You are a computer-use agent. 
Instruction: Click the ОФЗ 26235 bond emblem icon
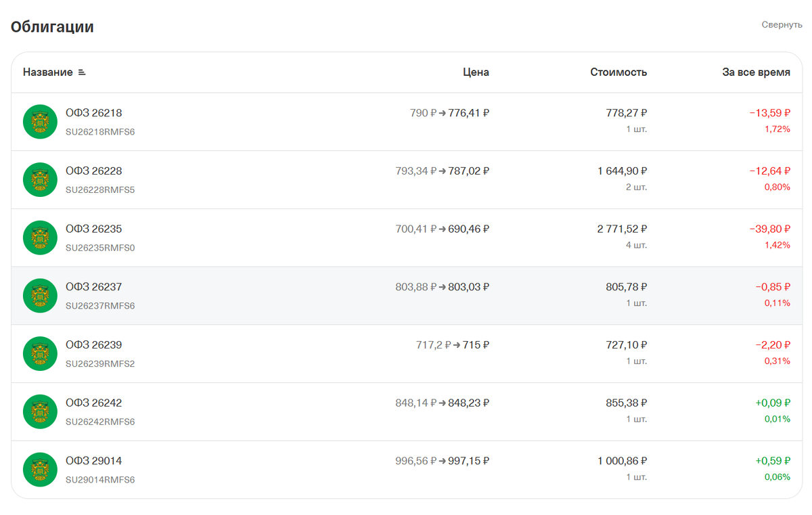[40, 238]
